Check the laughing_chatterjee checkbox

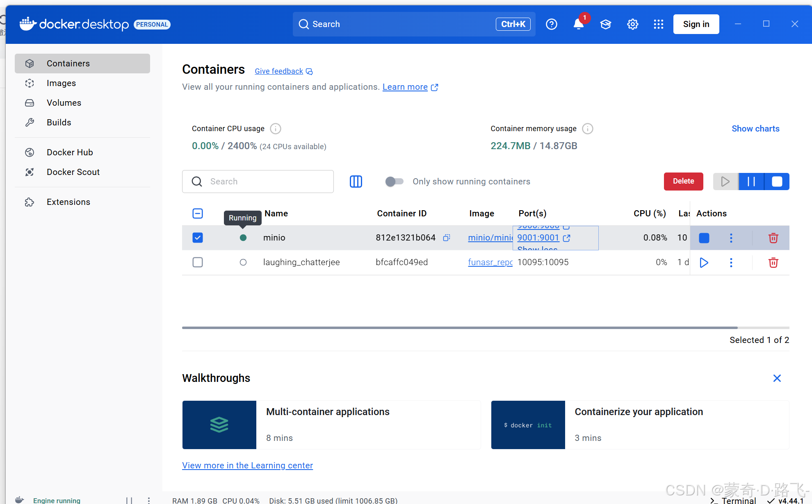pyautogui.click(x=198, y=262)
